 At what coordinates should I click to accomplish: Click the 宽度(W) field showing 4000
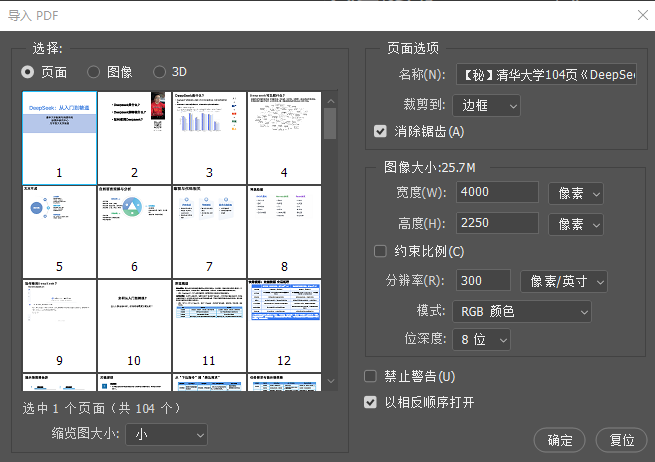[x=497, y=192]
